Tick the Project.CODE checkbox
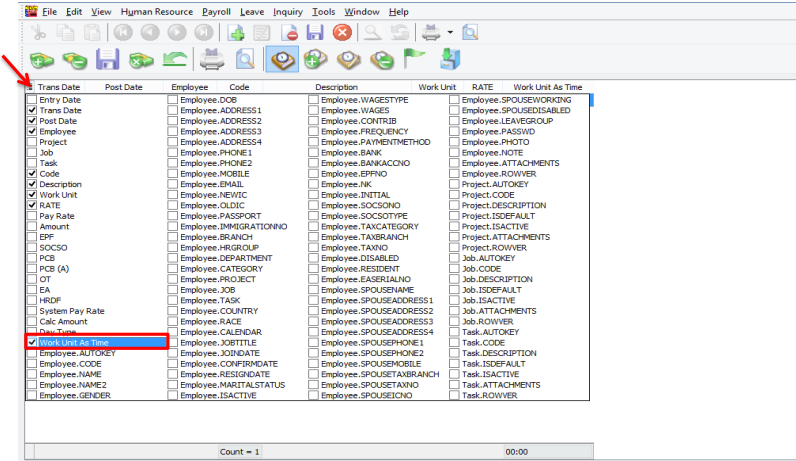This screenshot has height=461, width=796. click(454, 194)
